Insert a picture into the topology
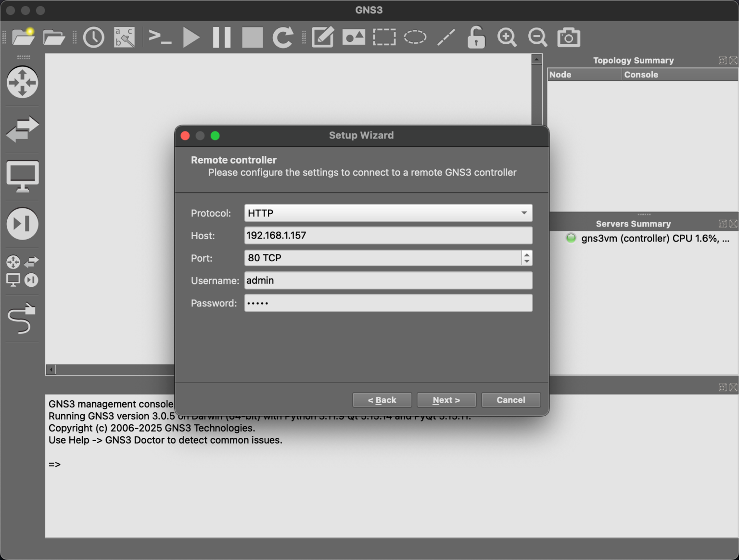Screen dimensions: 739x560 (354, 37)
